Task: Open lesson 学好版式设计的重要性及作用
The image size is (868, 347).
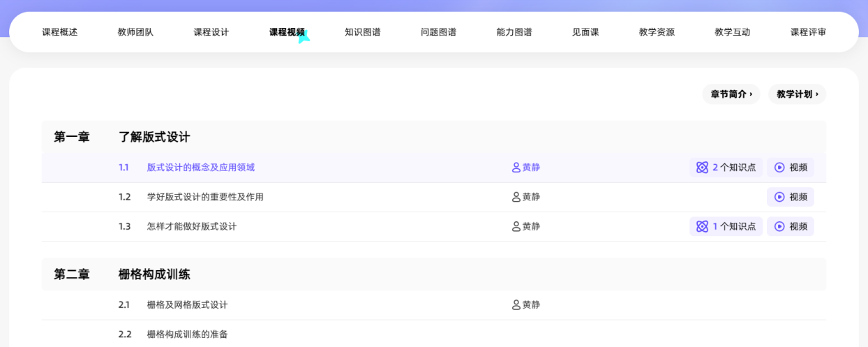Action: [x=205, y=197]
